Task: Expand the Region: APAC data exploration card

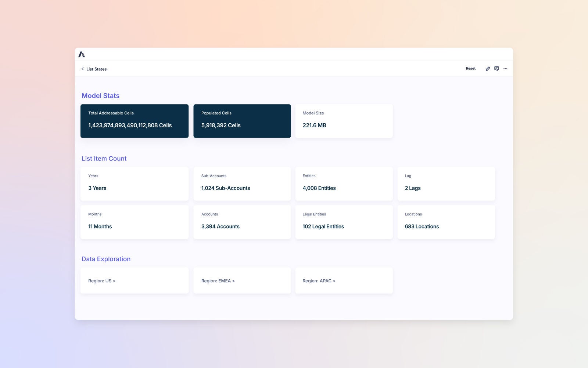Action: click(x=344, y=280)
